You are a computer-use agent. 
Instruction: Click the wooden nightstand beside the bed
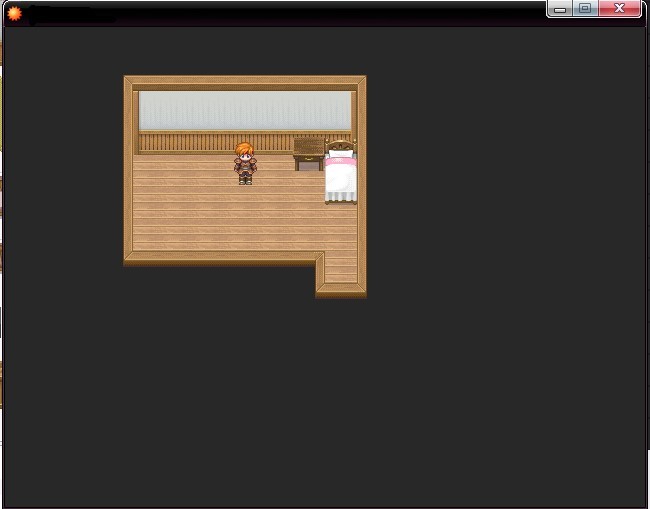pos(309,154)
